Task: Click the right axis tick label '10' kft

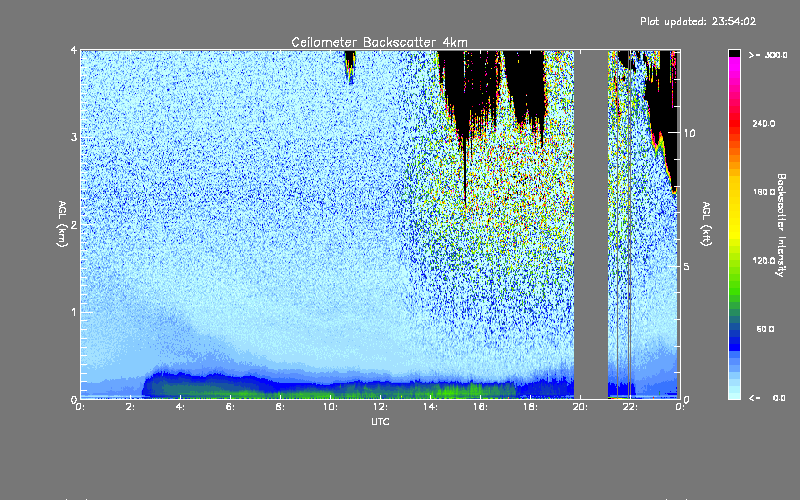Action: click(x=689, y=133)
